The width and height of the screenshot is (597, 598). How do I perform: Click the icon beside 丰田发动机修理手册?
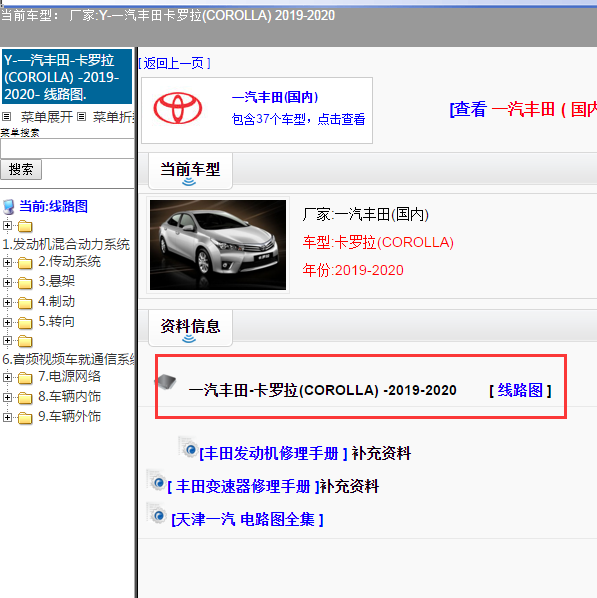click(188, 447)
